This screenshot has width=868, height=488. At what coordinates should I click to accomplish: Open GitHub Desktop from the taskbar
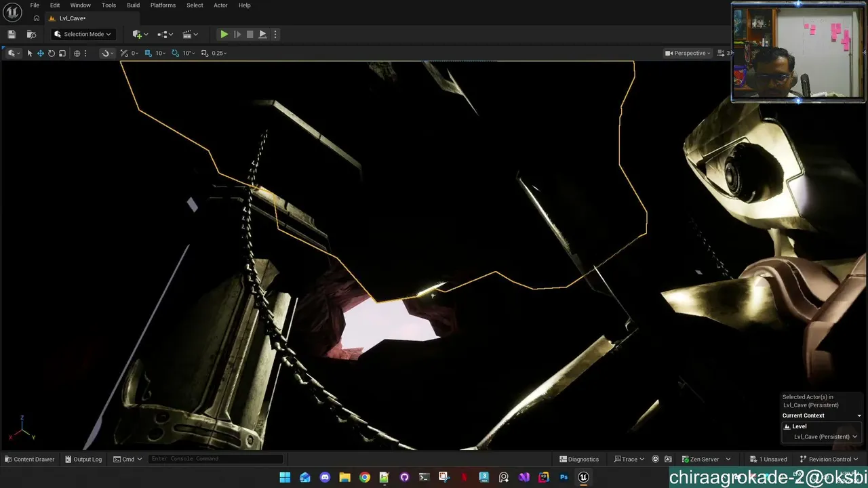point(404,477)
